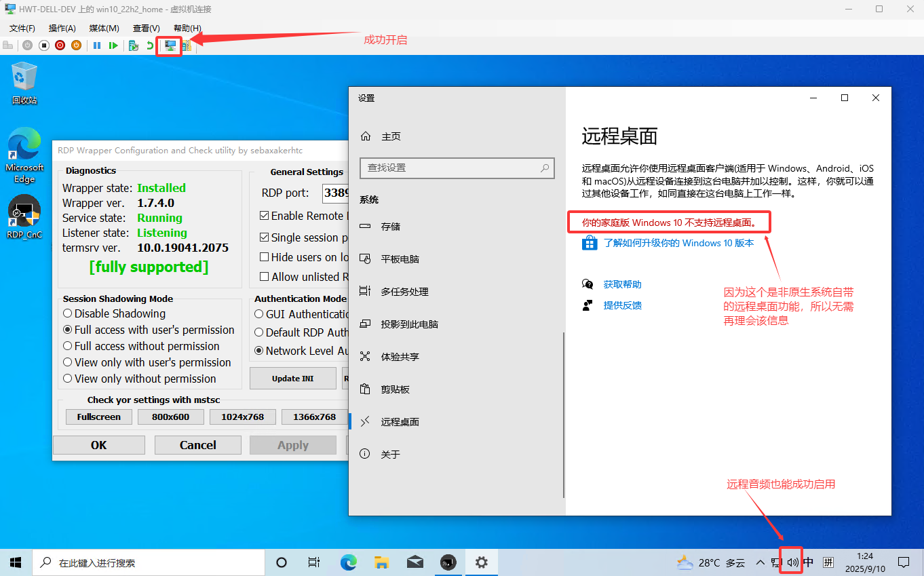Open File Explorer from the taskbar
Image resolution: width=924 pixels, height=576 pixels.
point(381,562)
